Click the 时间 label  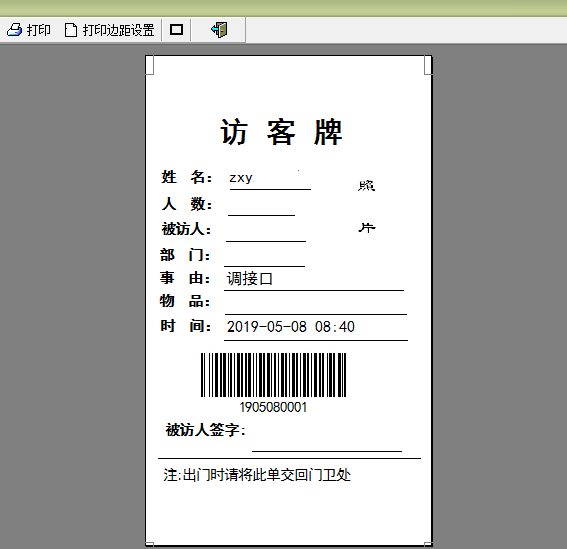(x=185, y=326)
